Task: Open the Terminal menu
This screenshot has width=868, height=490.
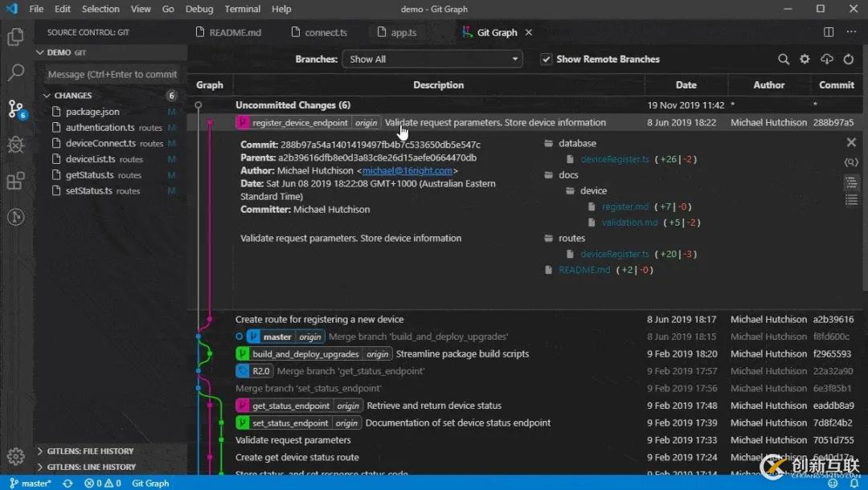Action: pyautogui.click(x=242, y=9)
